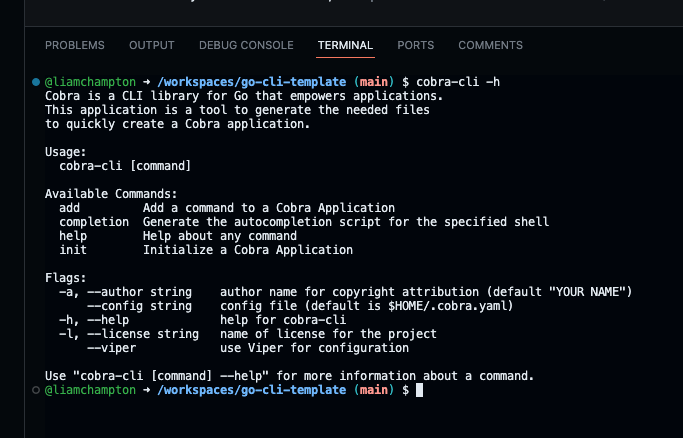The width and height of the screenshot is (683, 438).
Task: Click the "help" command name in commands list
Action: pos(73,236)
